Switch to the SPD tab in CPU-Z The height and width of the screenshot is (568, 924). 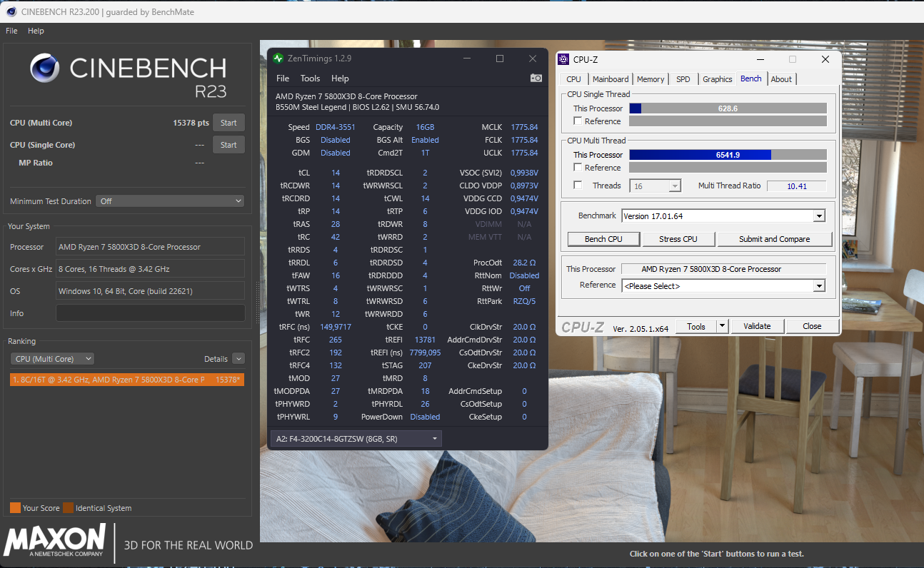pyautogui.click(x=683, y=79)
